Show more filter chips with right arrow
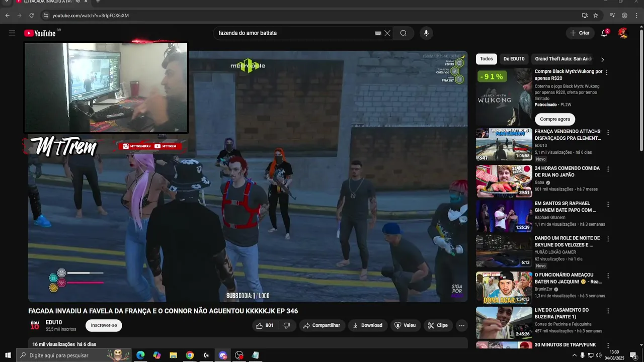The height and width of the screenshot is (362, 644). (602, 59)
